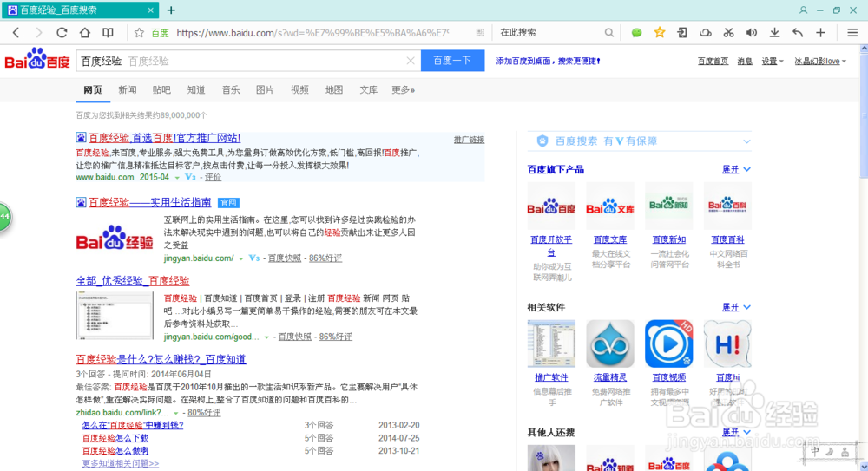This screenshot has width=868, height=471.
Task: Close the 百度经验_百度搜索 tab
Action: 150,10
